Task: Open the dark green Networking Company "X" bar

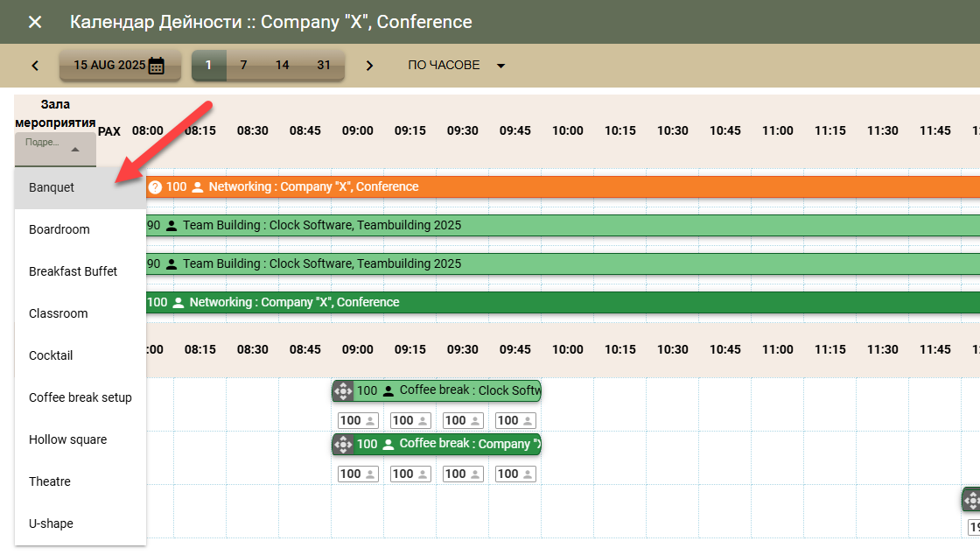Action: point(563,303)
